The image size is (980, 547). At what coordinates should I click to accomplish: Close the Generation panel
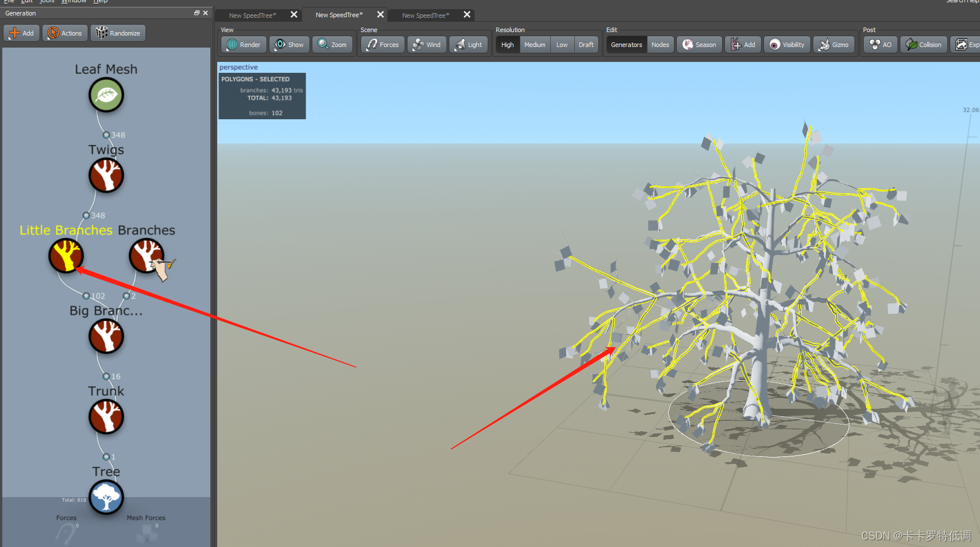205,13
